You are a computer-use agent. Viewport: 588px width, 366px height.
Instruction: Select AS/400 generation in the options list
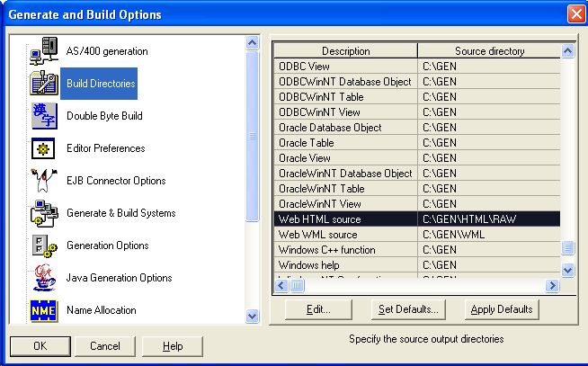pos(107,51)
